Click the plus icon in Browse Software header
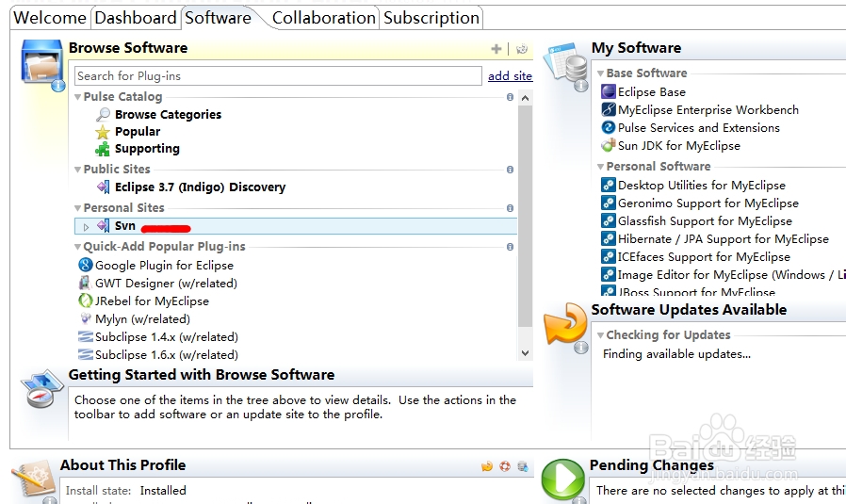Viewport: 846px width, 504px height. click(496, 49)
